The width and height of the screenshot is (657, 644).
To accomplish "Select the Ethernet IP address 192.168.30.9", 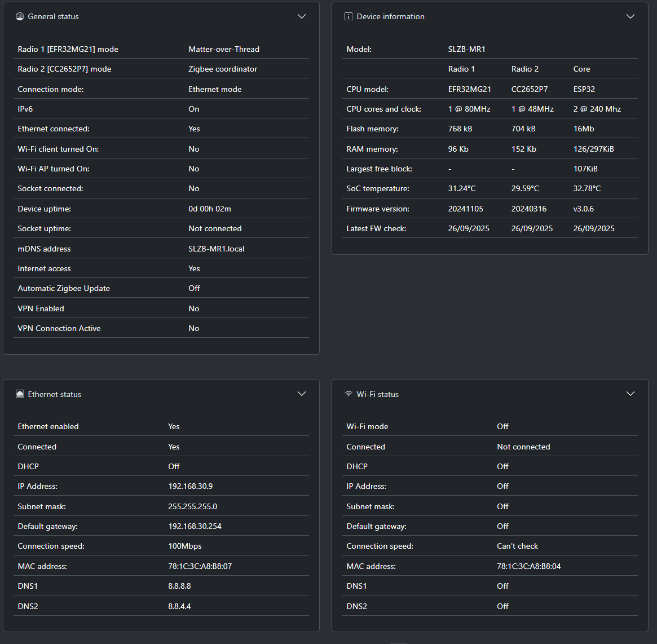I will 191,486.
